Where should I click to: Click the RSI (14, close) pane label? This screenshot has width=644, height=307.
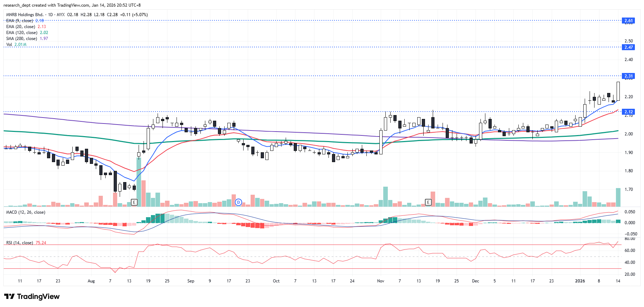coord(20,243)
